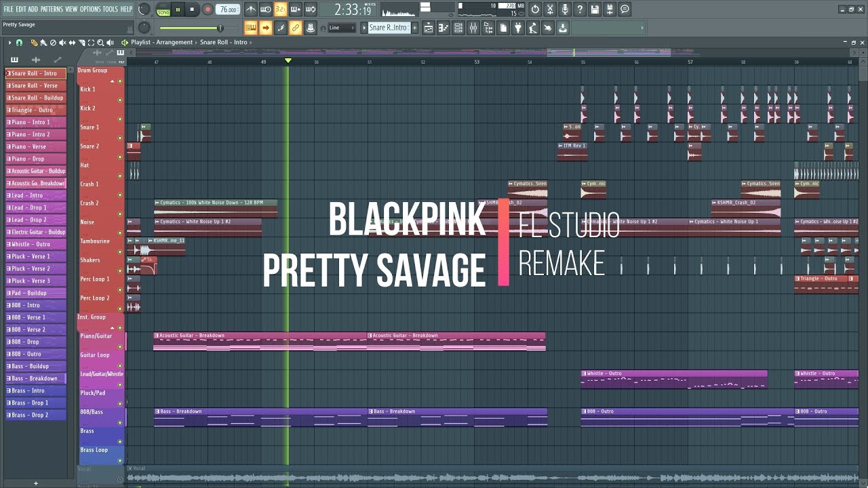Open the chat bubble icon
The height and width of the screenshot is (488, 868).
(625, 9)
